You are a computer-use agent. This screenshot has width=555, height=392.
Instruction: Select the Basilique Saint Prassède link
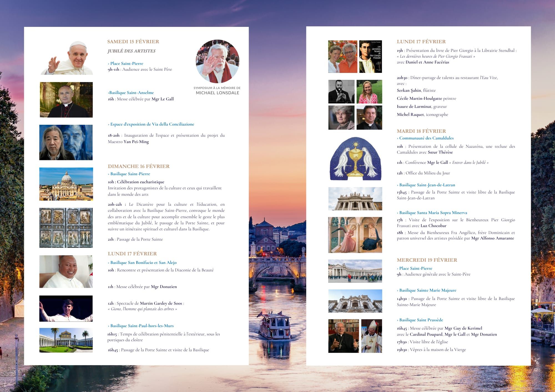coord(420,320)
